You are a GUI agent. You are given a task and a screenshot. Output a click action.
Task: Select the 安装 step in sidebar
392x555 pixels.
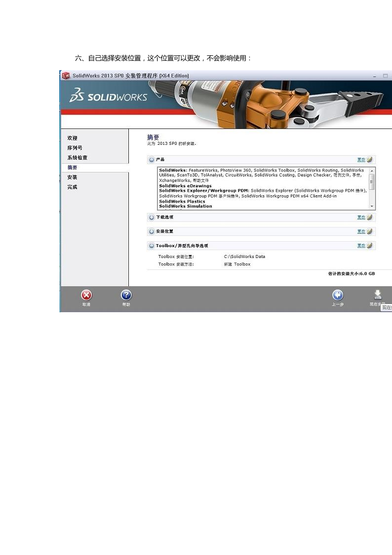point(72,177)
